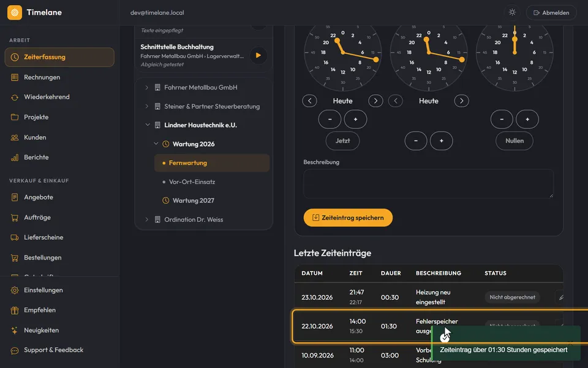Viewport: 588px width, 368px height.
Task: Click the invoice icon beside Rechnungen
Action: pyautogui.click(x=15, y=77)
